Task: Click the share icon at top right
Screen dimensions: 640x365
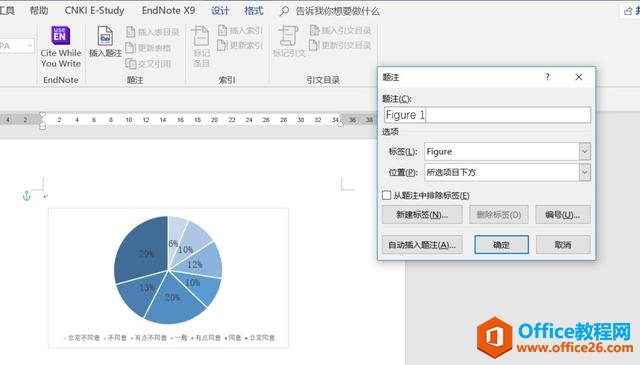Action: 628,11
